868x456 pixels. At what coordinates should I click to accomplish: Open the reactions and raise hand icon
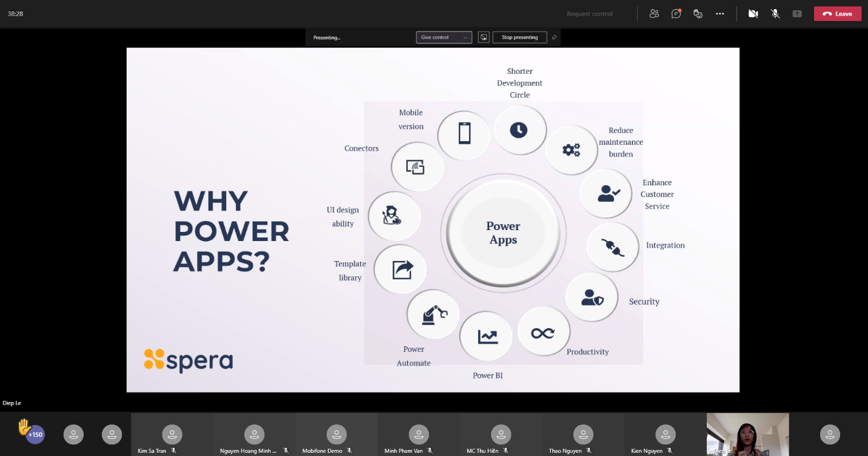[x=698, y=13]
